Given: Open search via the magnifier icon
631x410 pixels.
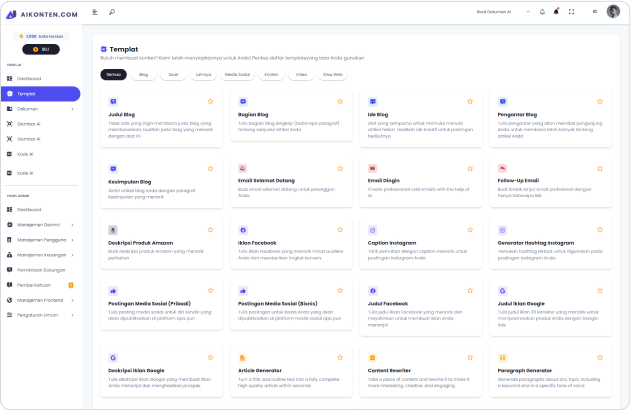Looking at the screenshot, I should [112, 12].
